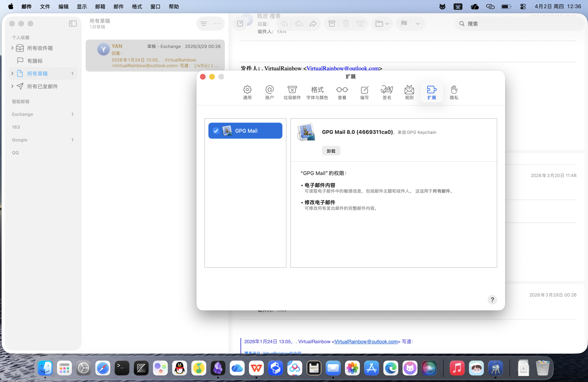Open the App Store from the Dock
This screenshot has height=382, width=588.
coord(372,368)
